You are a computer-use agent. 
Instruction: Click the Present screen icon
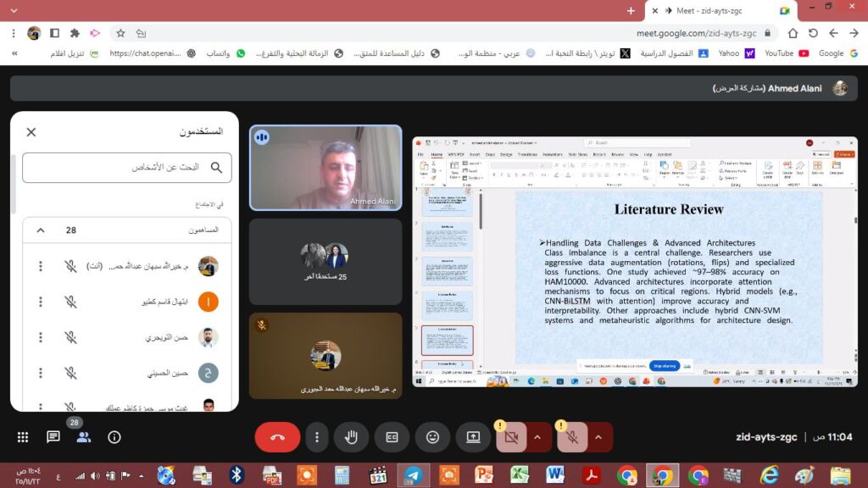(x=473, y=437)
